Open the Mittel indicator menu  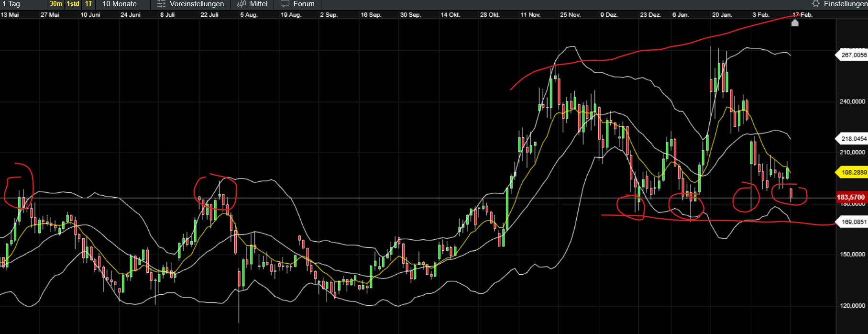pyautogui.click(x=253, y=4)
